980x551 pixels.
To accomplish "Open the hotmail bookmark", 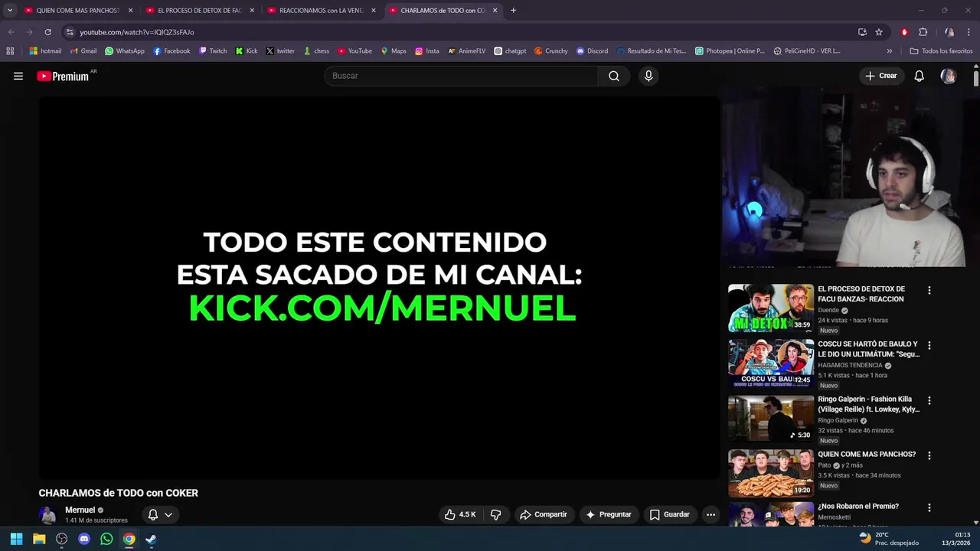I will coord(45,51).
